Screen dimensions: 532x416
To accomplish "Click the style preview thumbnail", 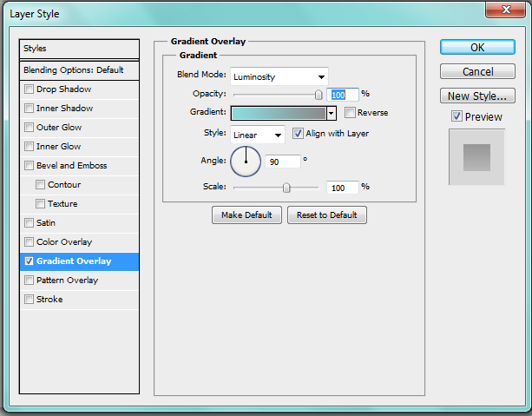I will pyautogui.click(x=476, y=157).
